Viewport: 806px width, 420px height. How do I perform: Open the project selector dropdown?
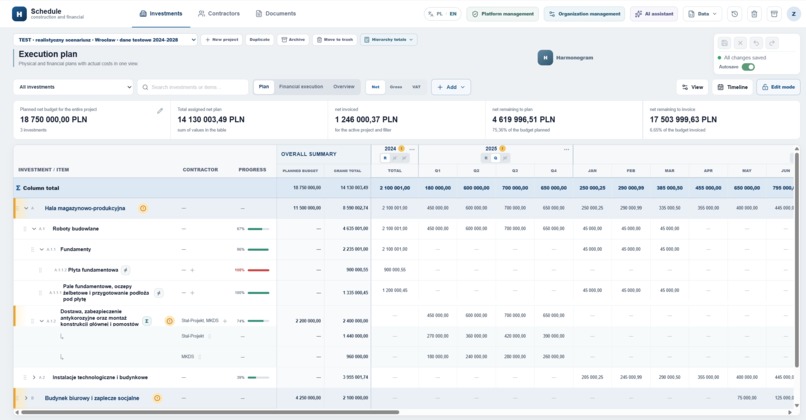pyautogui.click(x=105, y=40)
